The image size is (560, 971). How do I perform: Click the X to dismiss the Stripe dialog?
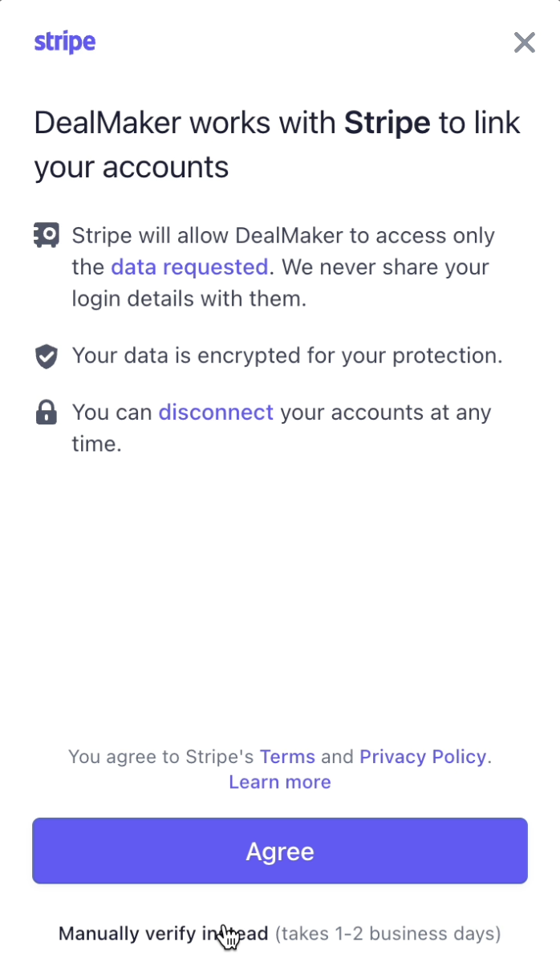click(x=524, y=42)
